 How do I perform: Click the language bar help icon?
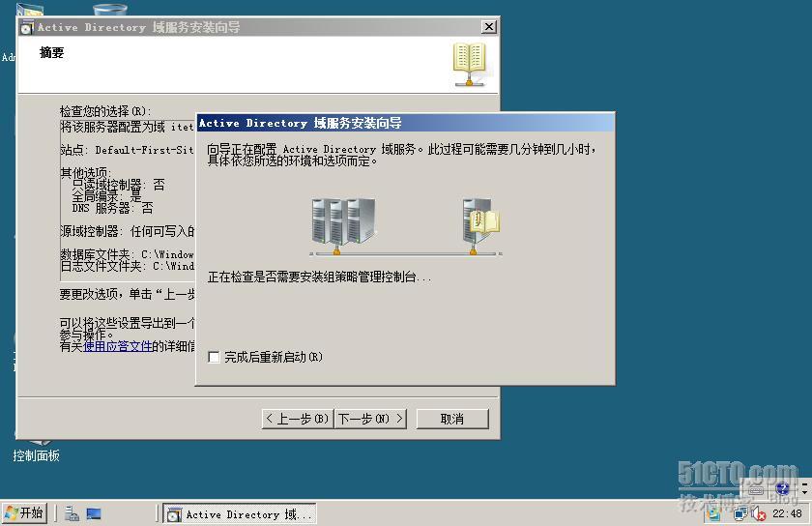point(782,488)
